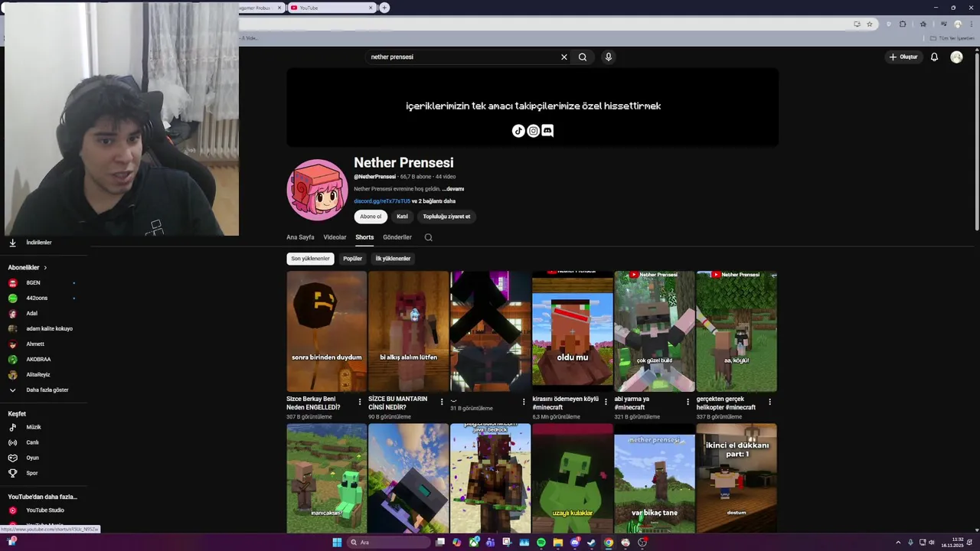
Task: Click the Katıl join button
Action: click(x=402, y=217)
